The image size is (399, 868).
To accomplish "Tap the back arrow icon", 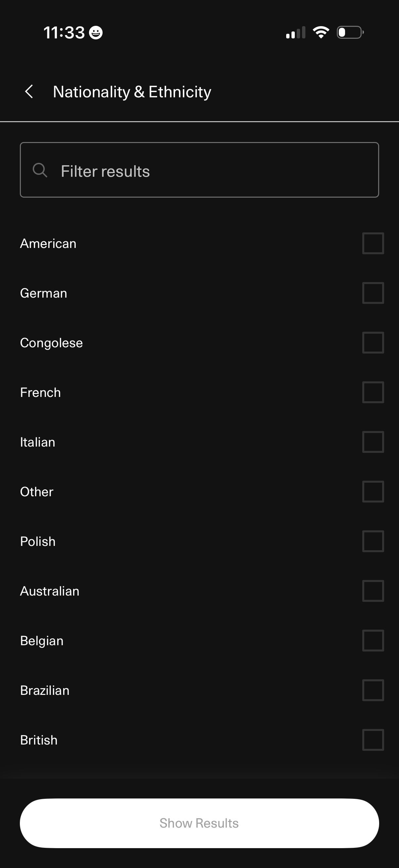I will tap(29, 92).
